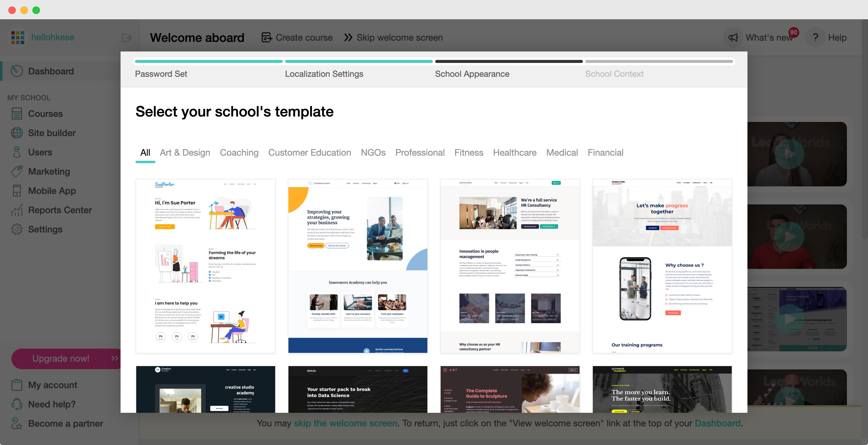Click the Help question mark icon
Screen dimensions: 868x445
[816, 38]
